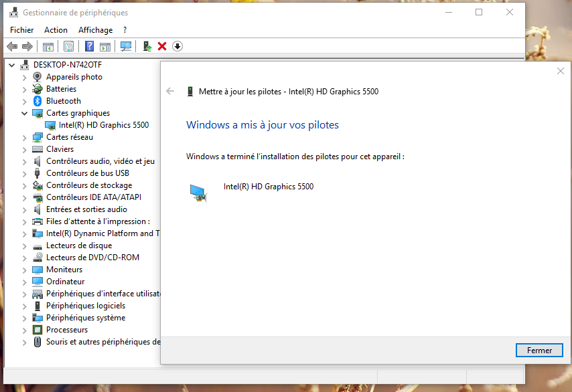Click the Batteries battery icon

click(38, 89)
